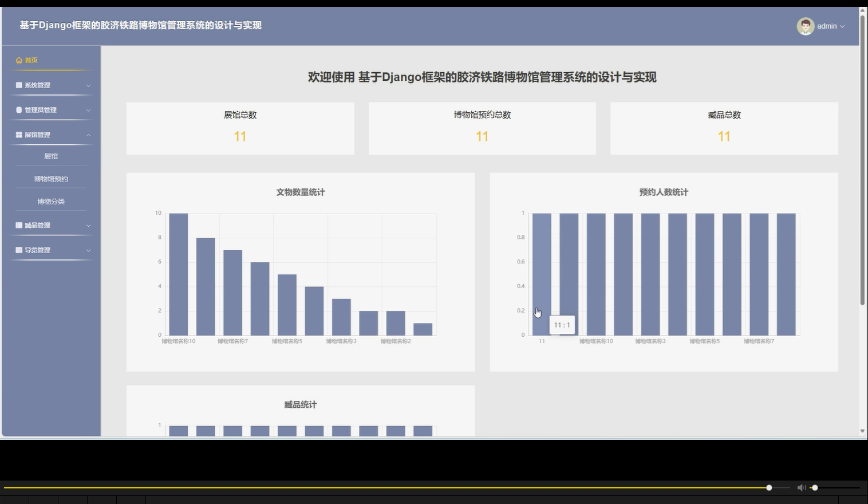Click the scrollbar down arrow
Image resolution: width=868 pixels, height=504 pixels.
point(862,431)
